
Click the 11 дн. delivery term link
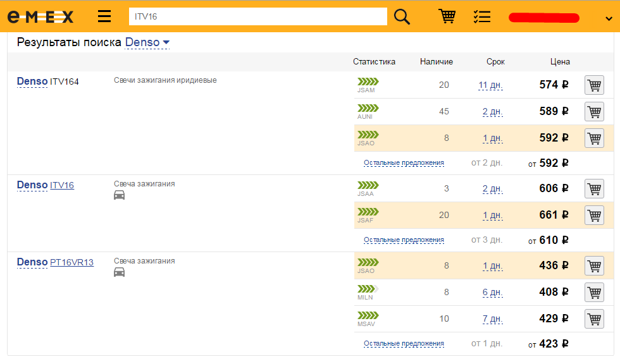pyautogui.click(x=490, y=85)
